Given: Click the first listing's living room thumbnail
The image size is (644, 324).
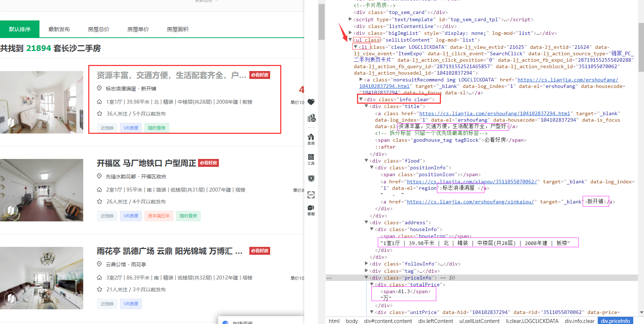Looking at the screenshot, I should pos(42,102).
